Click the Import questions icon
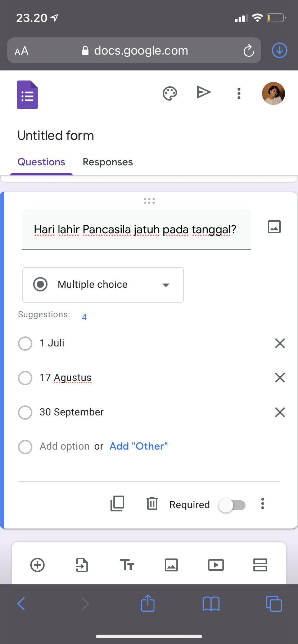Viewport: 298px width, 644px height. (x=82, y=565)
